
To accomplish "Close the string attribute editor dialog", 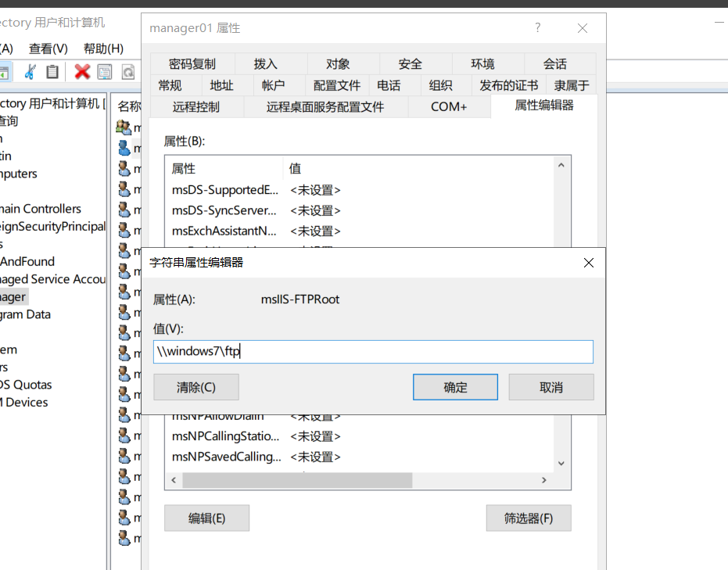I will pyautogui.click(x=589, y=263).
